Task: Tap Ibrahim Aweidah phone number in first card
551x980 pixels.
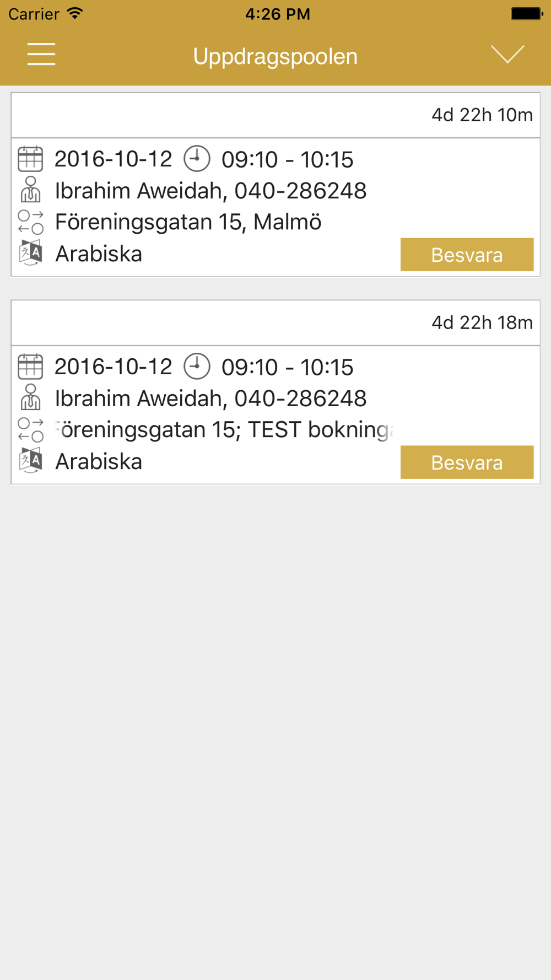Action: click(x=300, y=191)
